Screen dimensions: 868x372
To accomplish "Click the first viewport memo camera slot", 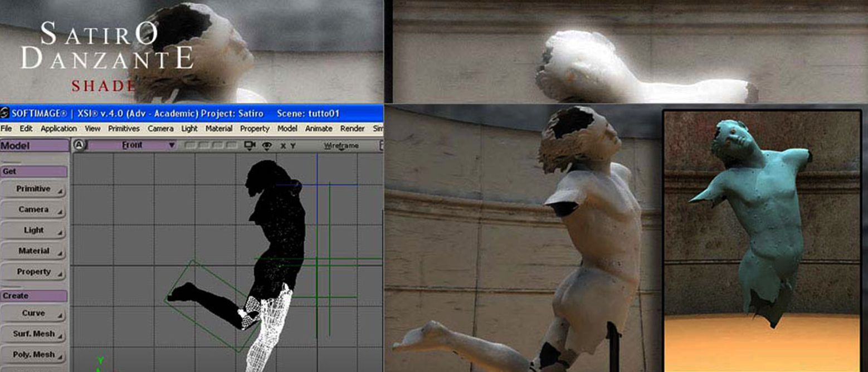I will (x=191, y=145).
